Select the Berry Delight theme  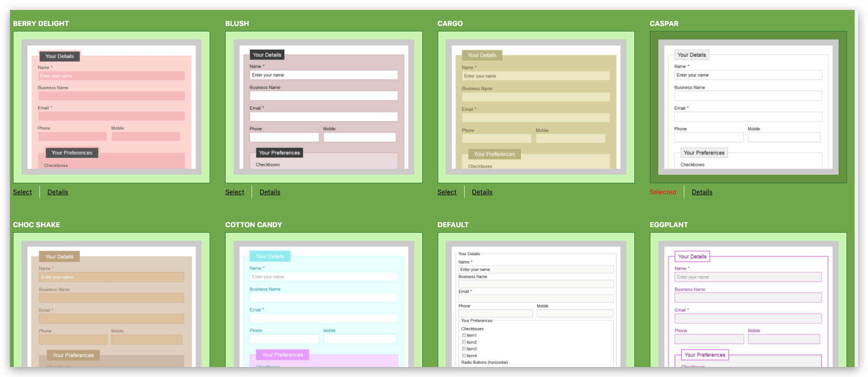[x=22, y=192]
